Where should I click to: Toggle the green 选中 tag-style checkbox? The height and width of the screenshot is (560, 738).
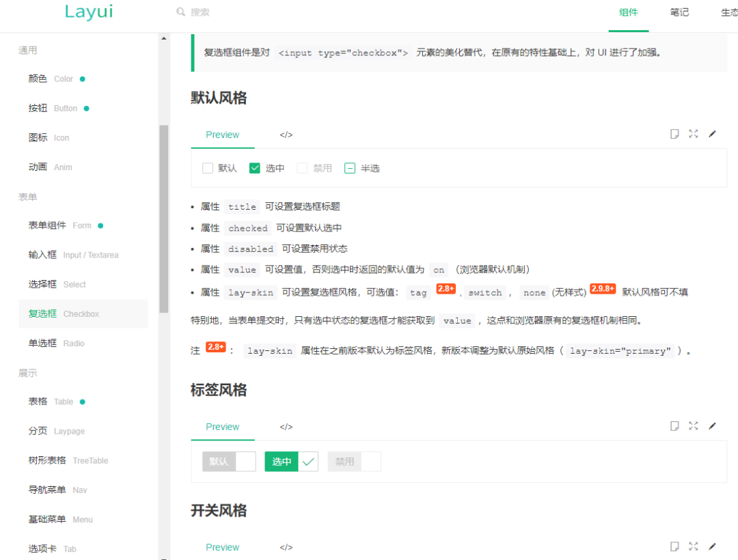click(291, 462)
